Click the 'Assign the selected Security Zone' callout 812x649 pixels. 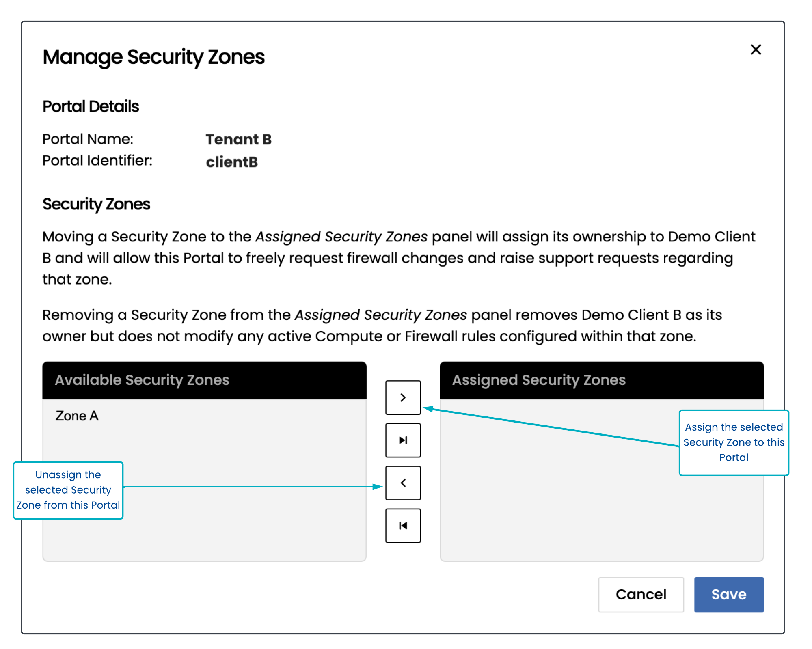click(733, 442)
